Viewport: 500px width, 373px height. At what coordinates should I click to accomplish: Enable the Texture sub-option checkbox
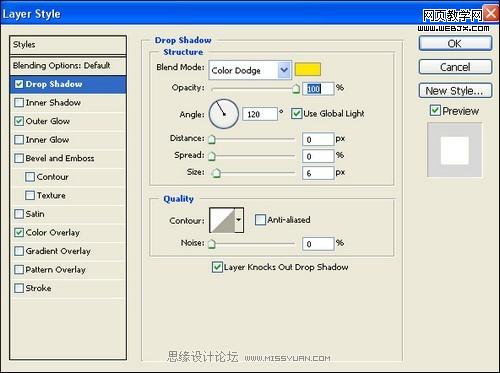pos(30,195)
